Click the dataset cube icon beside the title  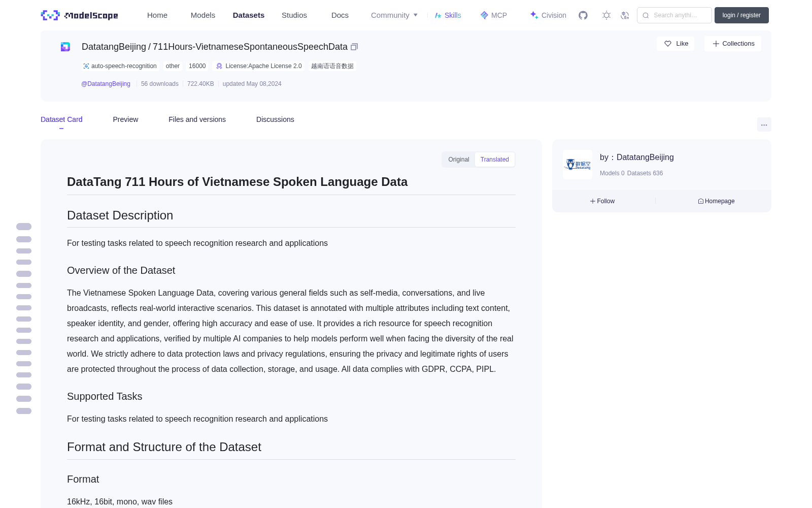65,47
